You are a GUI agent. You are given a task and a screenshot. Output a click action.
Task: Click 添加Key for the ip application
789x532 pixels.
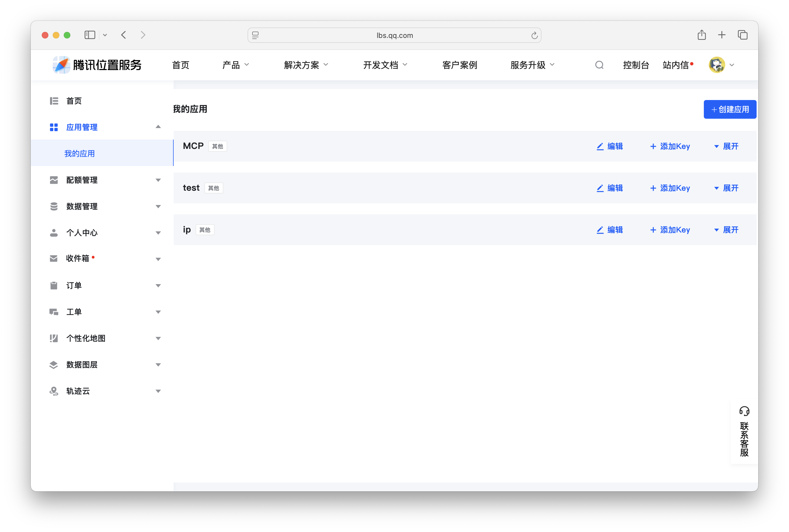coord(671,230)
